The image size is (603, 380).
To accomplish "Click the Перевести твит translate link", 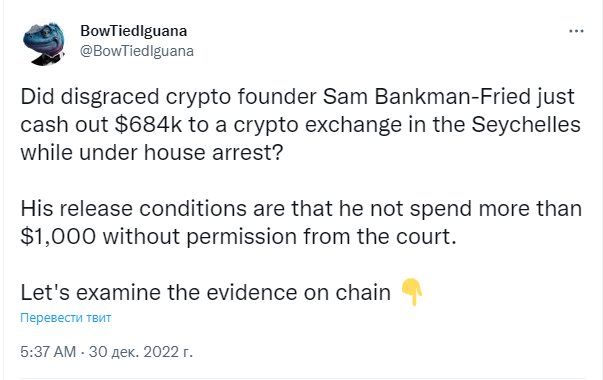I will pyautogui.click(x=65, y=318).
